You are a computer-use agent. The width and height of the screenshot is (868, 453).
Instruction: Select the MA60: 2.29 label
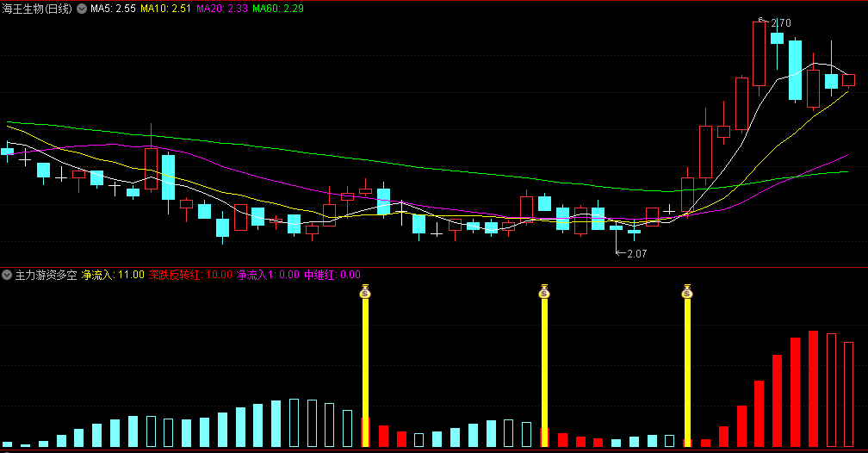278,9
